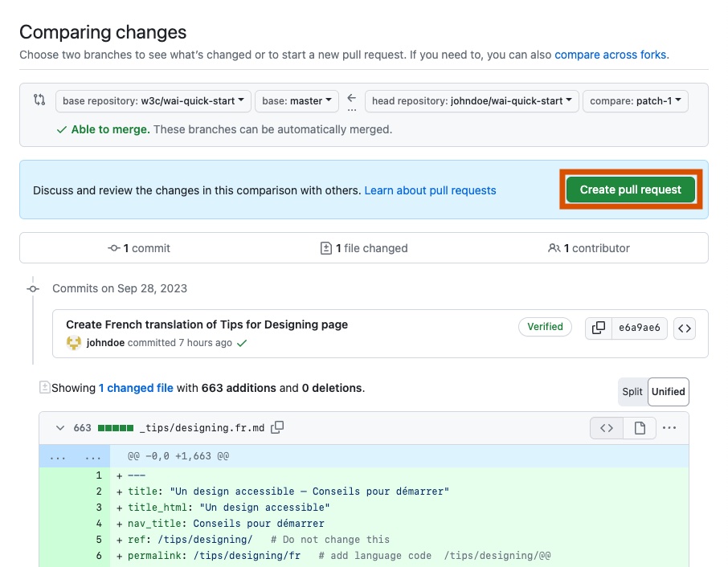Viewport: 728px width, 567px height.
Task: Open the file's more options ellipsis
Action: point(669,428)
